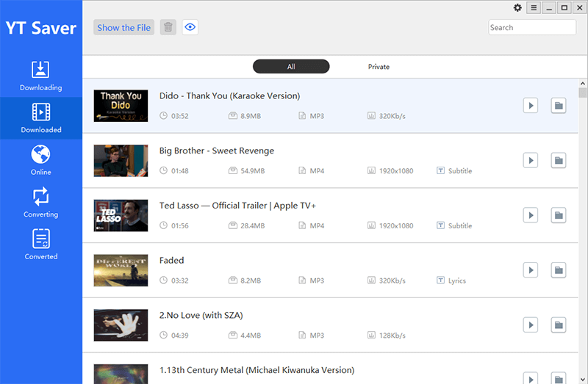Screen dimensions: 588x384
Task: Click title 1.13th Century Metal
Action: click(x=257, y=370)
